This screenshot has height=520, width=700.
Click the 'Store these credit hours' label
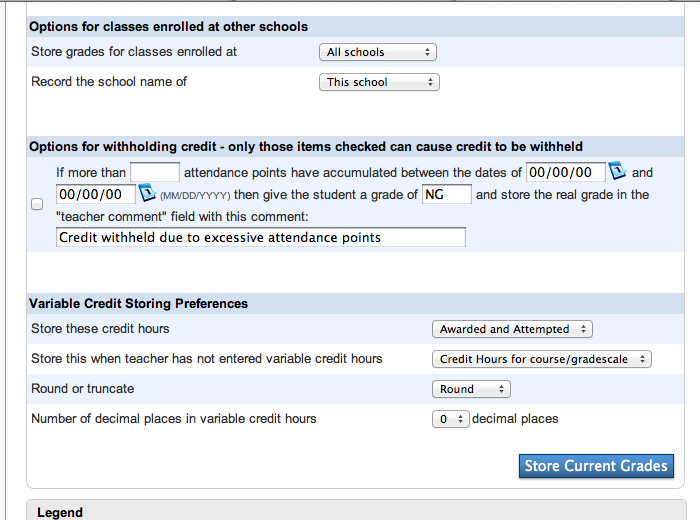click(100, 329)
